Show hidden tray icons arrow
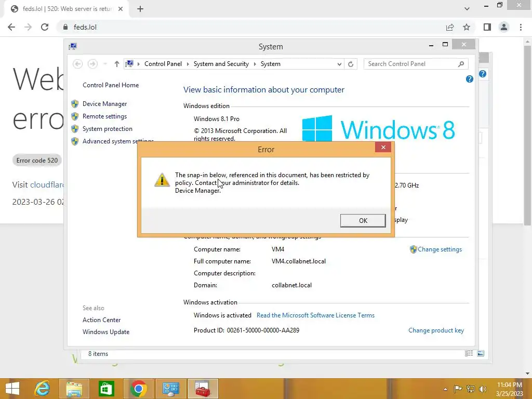Screen dimensions: 532x399 pos(445,389)
